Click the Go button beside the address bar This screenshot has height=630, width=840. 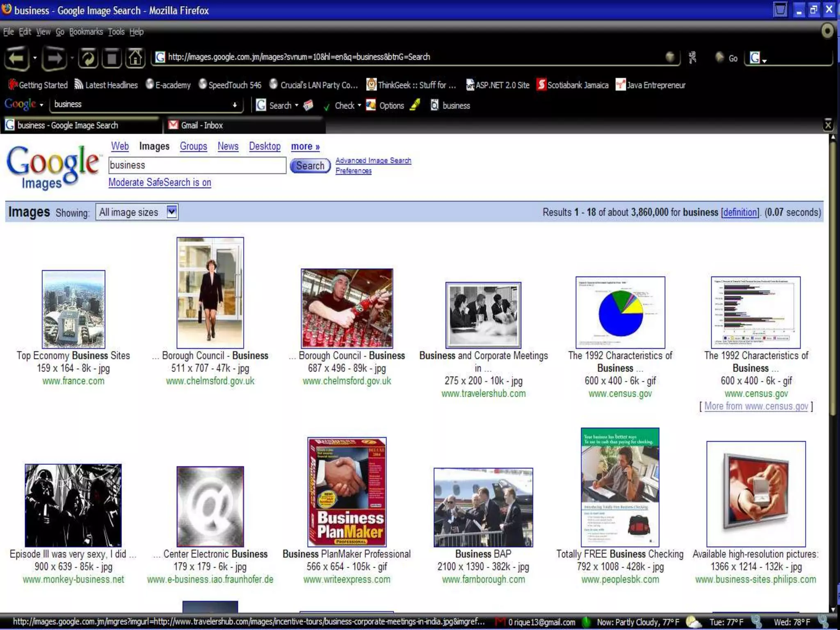click(x=727, y=58)
